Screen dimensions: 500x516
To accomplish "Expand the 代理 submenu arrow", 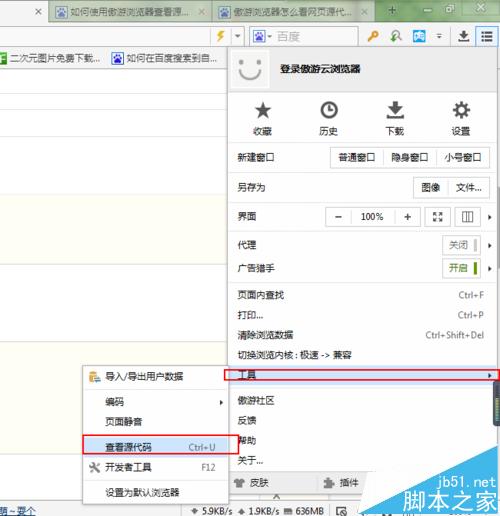I will (489, 245).
